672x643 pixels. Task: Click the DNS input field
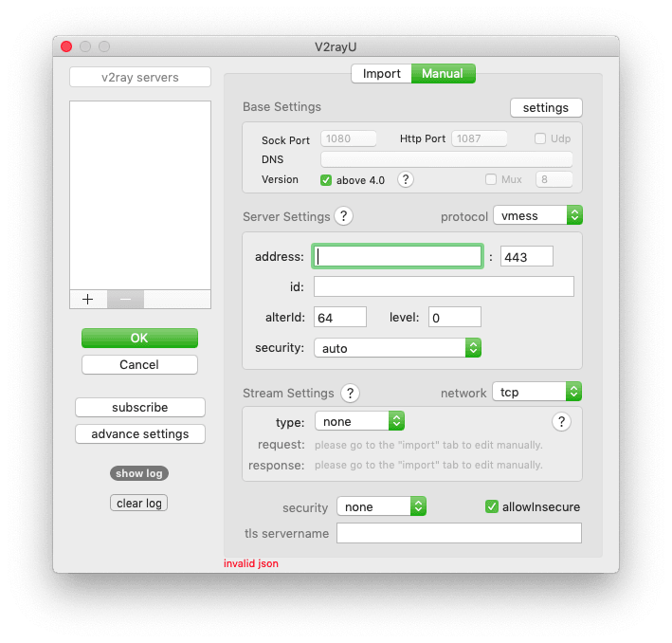(x=446, y=159)
